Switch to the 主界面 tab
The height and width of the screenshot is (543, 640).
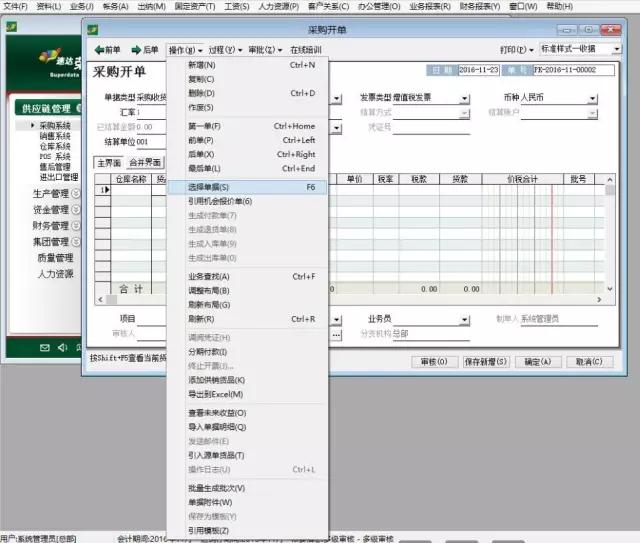pyautogui.click(x=109, y=162)
